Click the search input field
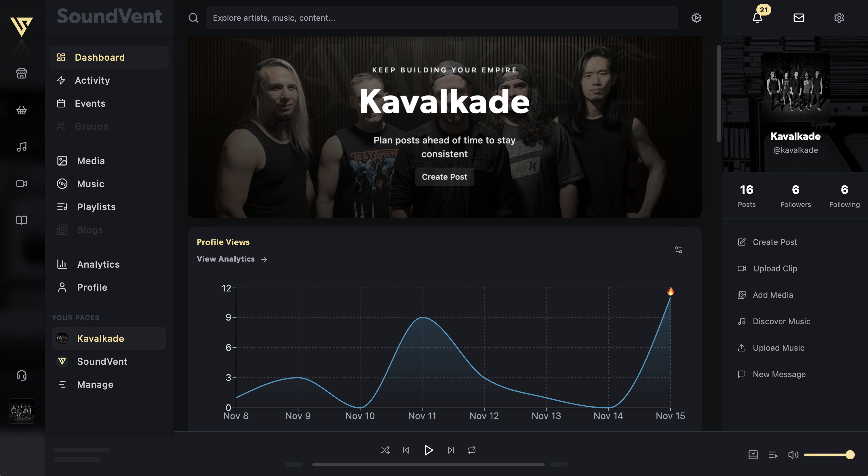Screen dimensions: 868x476 [x=441, y=18]
